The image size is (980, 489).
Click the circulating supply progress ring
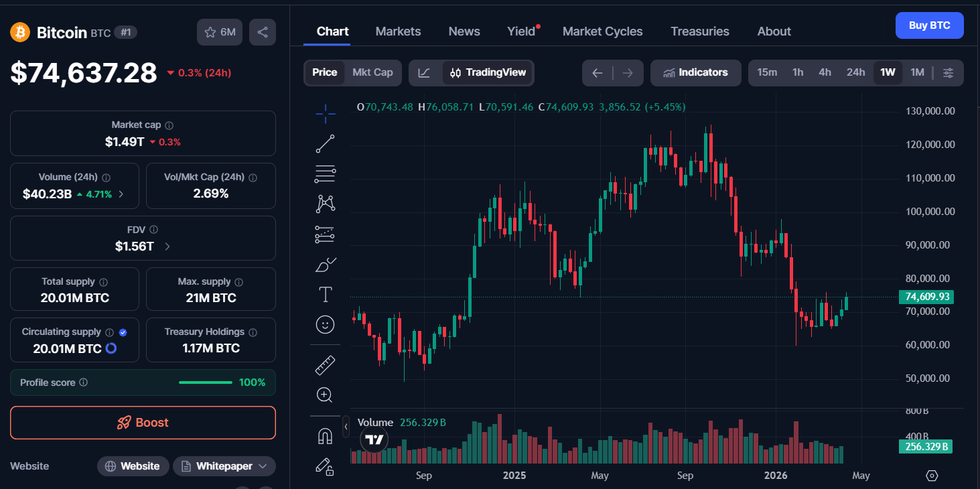click(x=111, y=348)
